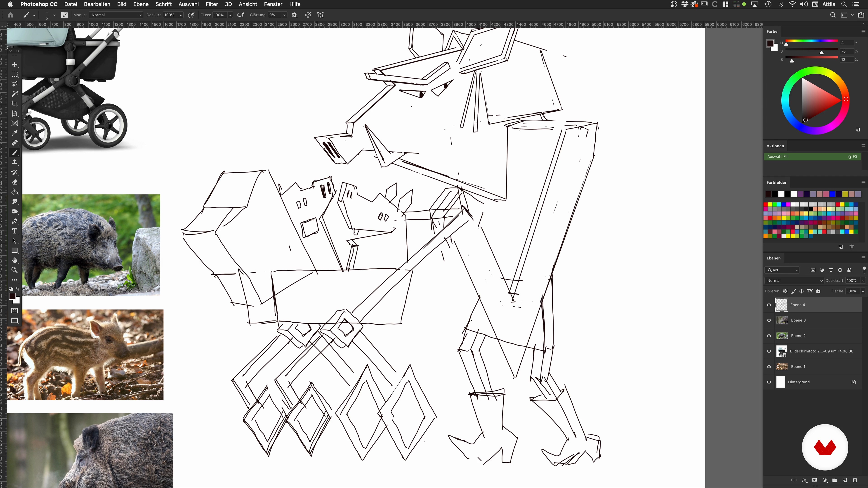
Task: Open the Ebene menu
Action: (141, 4)
